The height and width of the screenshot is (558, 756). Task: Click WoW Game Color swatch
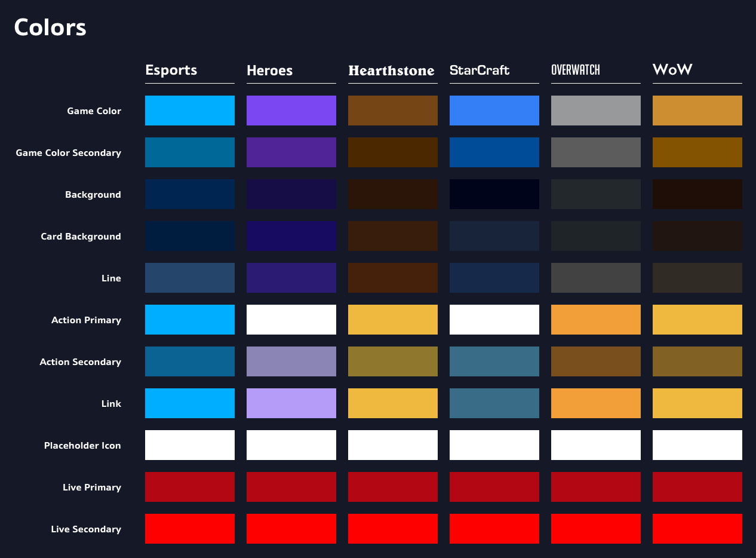click(x=697, y=111)
